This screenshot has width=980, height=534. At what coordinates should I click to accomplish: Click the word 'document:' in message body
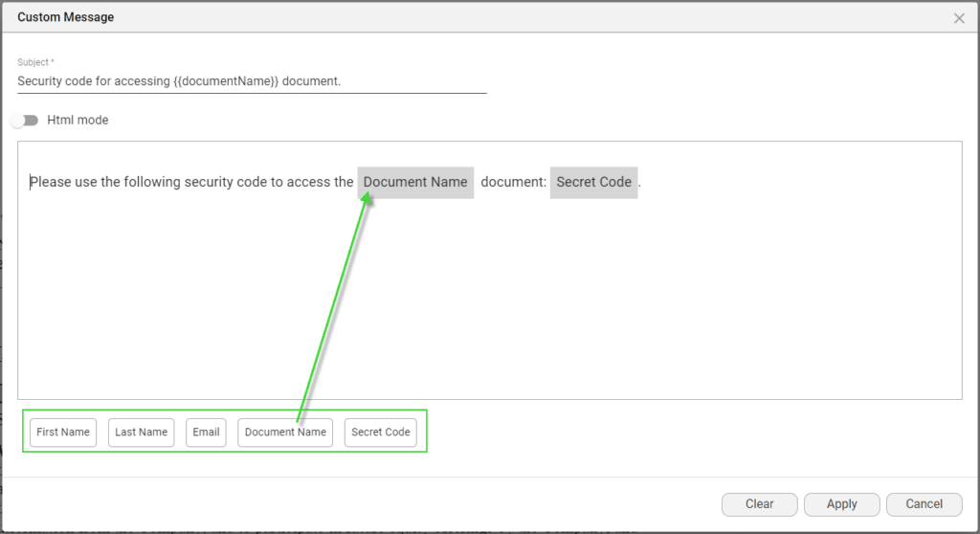click(512, 182)
